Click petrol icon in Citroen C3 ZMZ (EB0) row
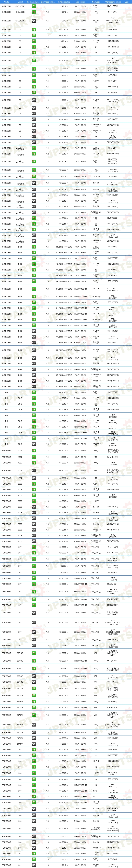The image size is (132, 868). pyautogui.click(x=34, y=30)
